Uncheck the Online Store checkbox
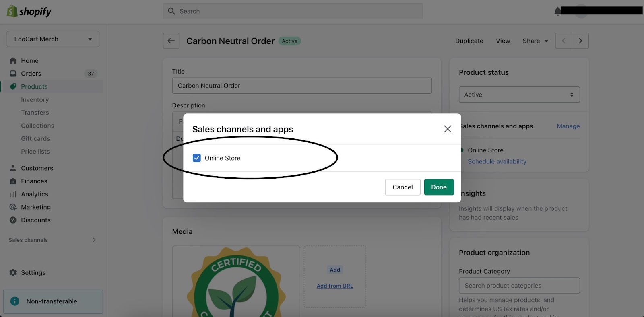The width and height of the screenshot is (644, 317). (196, 158)
